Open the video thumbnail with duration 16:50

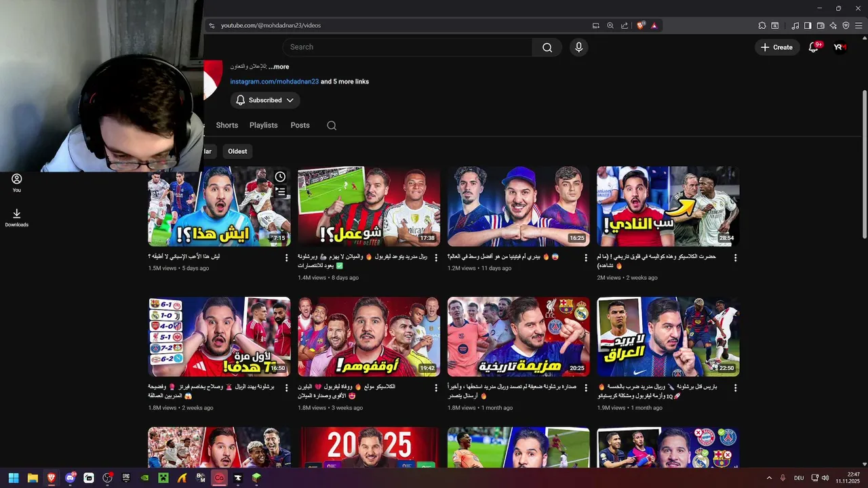(219, 337)
